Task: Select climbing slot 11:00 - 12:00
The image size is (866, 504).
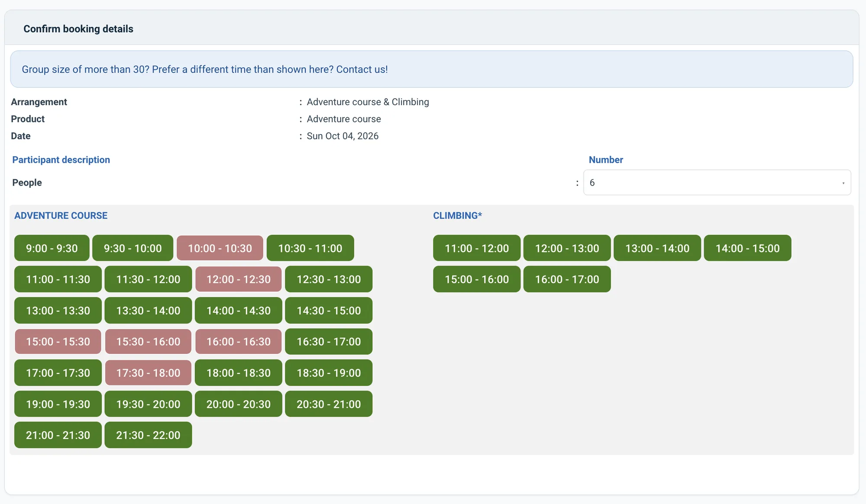Action: tap(477, 248)
